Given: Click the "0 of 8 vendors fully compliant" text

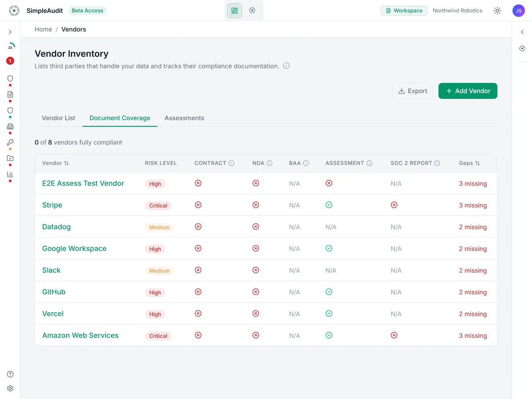Looking at the screenshot, I should click(x=78, y=142).
